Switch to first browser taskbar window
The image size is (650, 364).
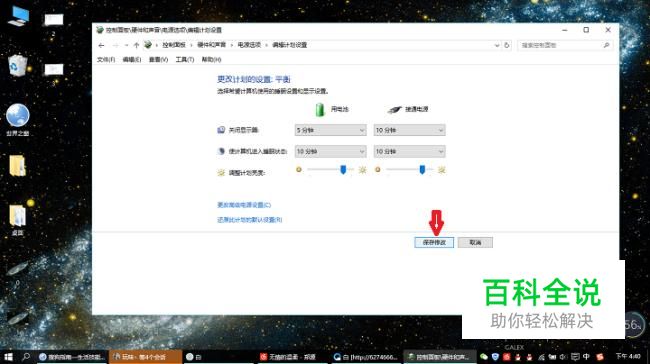[x=73, y=357]
